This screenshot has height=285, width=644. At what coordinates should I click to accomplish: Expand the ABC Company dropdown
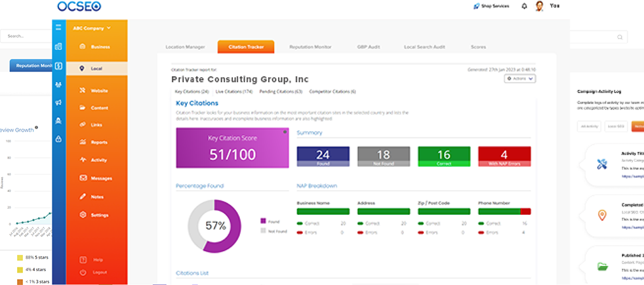pos(92,28)
